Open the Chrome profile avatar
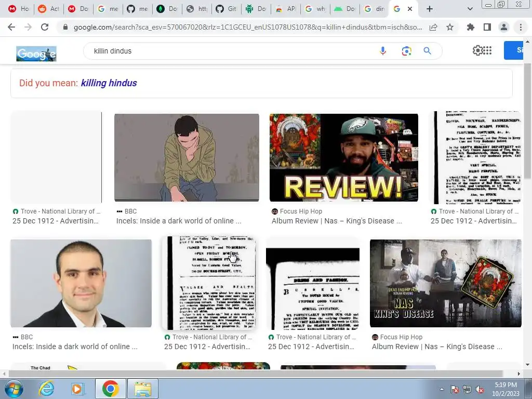 [504, 27]
